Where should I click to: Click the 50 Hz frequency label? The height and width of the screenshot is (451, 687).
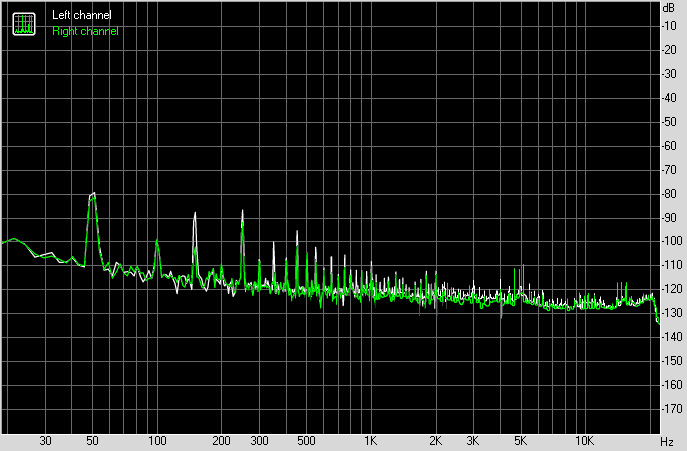[x=92, y=441]
